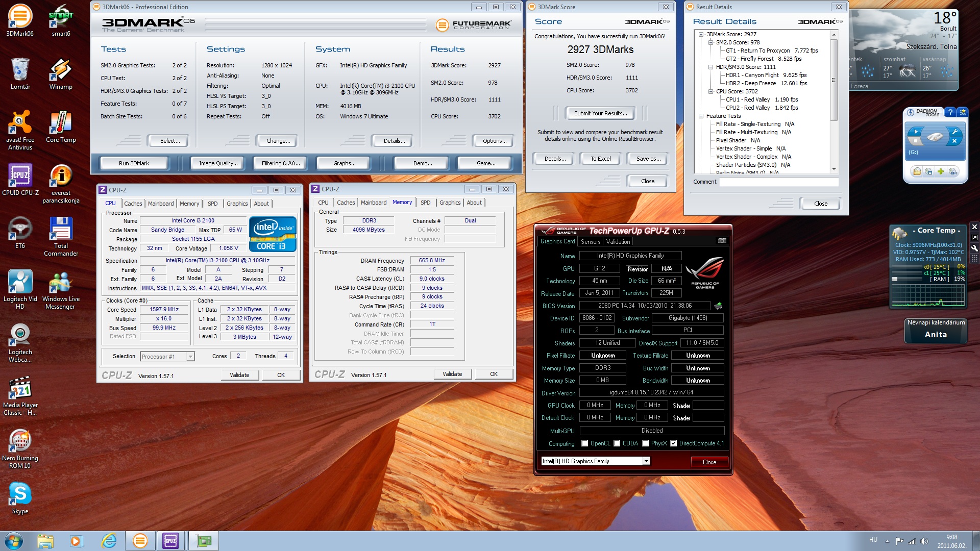The image size is (980, 551).
Task: Click the Windows Explorer taskbar icon
Action: pos(45,541)
